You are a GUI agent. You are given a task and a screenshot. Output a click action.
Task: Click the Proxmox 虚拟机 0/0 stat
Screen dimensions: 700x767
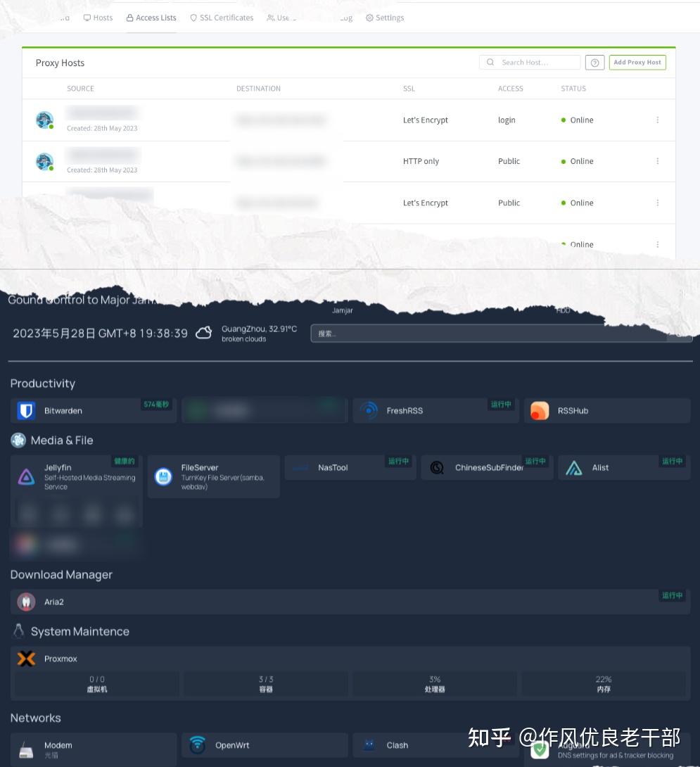97,684
